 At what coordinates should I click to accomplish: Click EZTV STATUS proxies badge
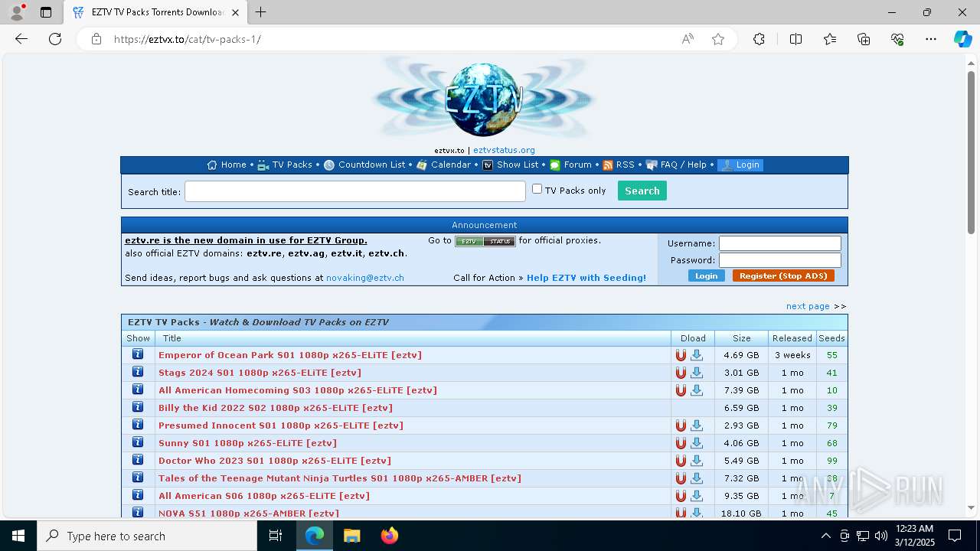tap(485, 241)
